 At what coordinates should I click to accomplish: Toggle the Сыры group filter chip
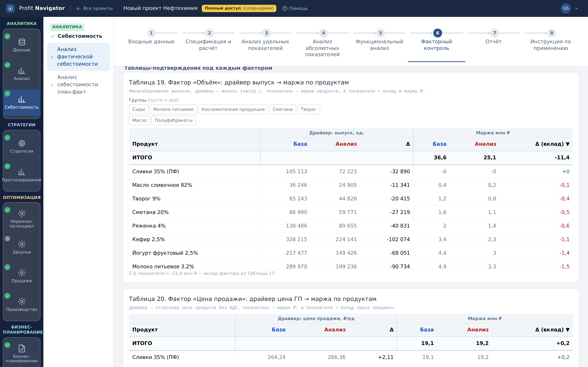click(x=139, y=110)
